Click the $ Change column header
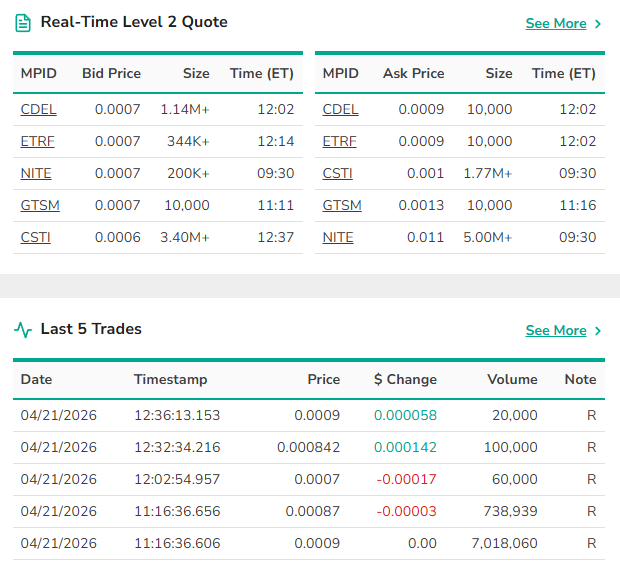 click(x=405, y=379)
